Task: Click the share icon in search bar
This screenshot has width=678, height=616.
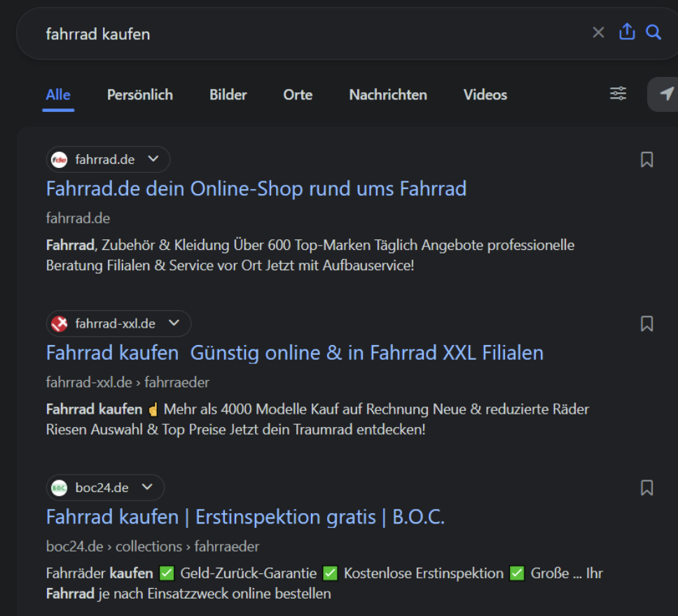Action: click(x=627, y=32)
